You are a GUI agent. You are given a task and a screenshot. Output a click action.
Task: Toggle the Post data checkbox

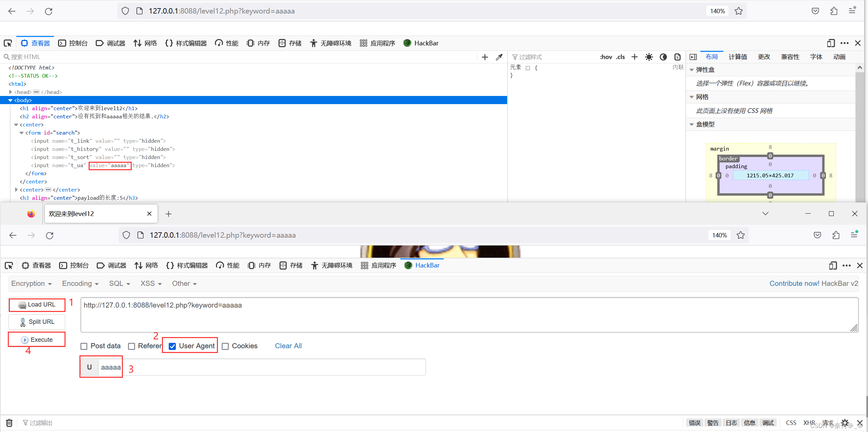pos(85,346)
